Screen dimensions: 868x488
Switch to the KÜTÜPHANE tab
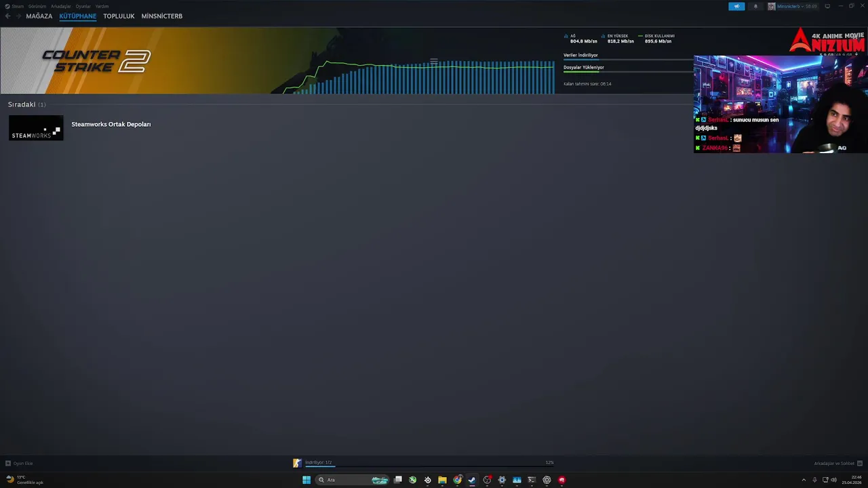point(78,16)
